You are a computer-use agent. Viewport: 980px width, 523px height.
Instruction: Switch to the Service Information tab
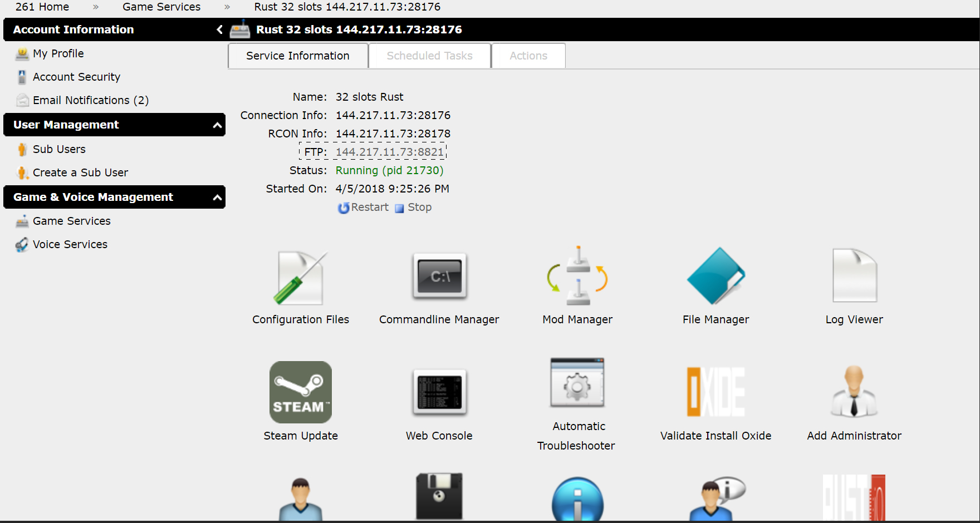[x=298, y=56]
